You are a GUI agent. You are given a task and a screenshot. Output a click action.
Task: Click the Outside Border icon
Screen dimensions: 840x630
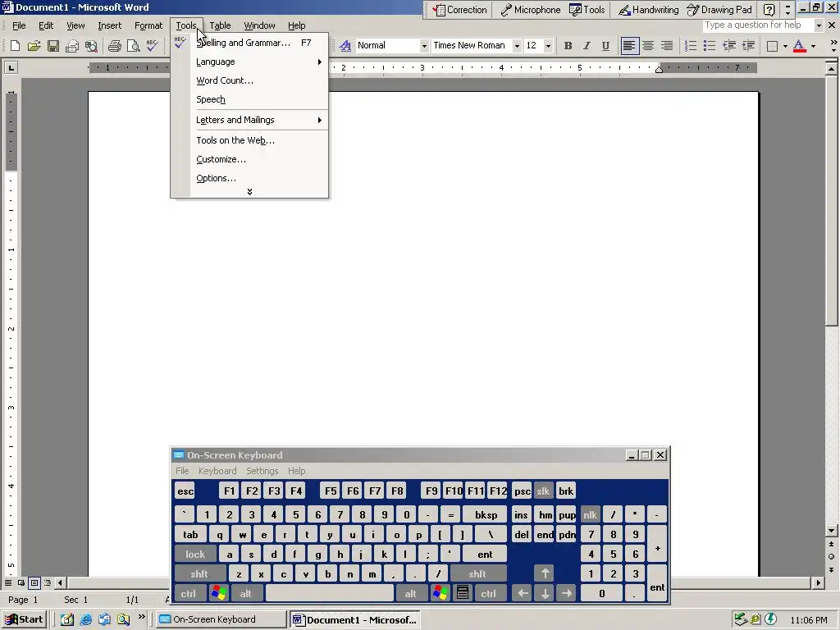click(772, 46)
